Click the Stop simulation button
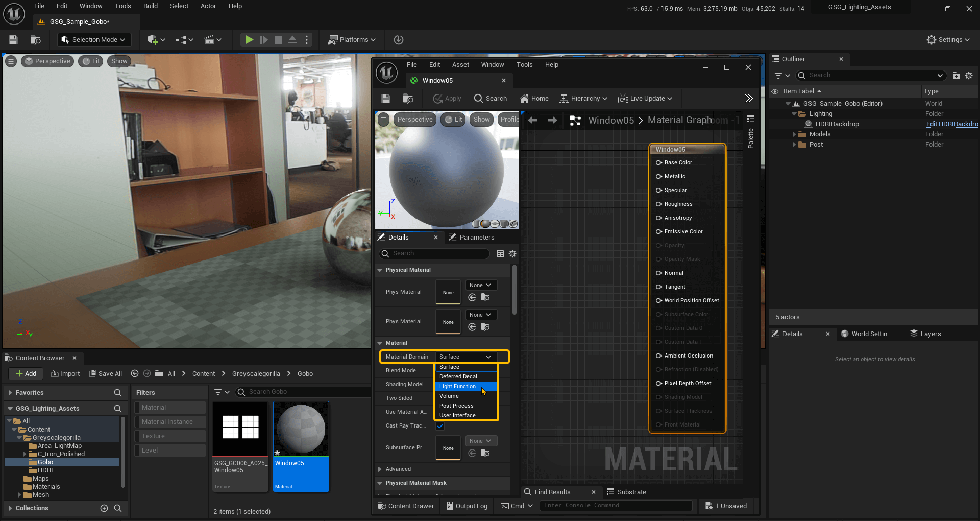Viewport: 980px width, 521px height. pyautogui.click(x=278, y=40)
